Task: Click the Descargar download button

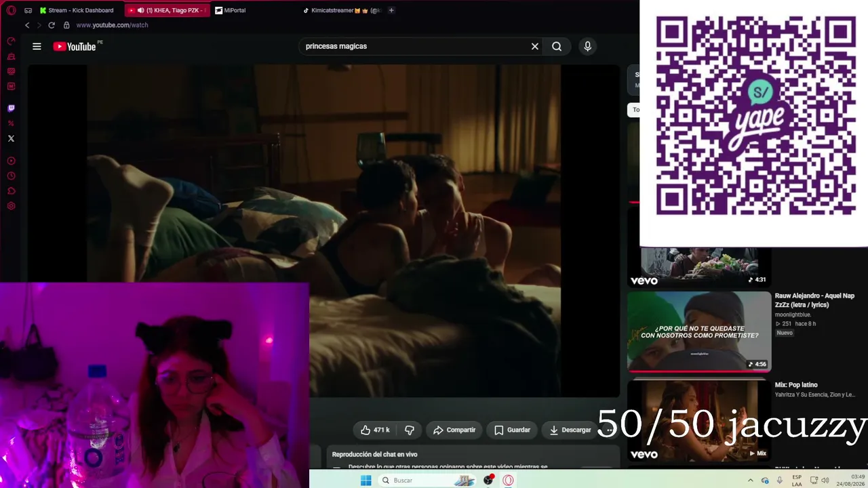Action: 570,430
